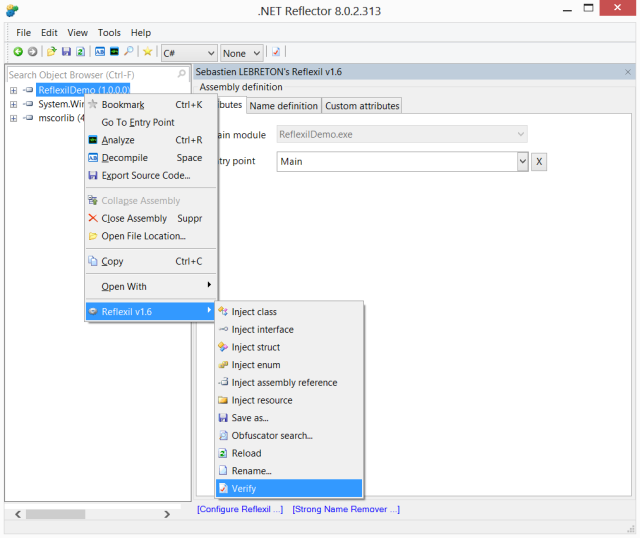Switch to the Custom attributes tab
The width and height of the screenshot is (640, 538).
[362, 106]
